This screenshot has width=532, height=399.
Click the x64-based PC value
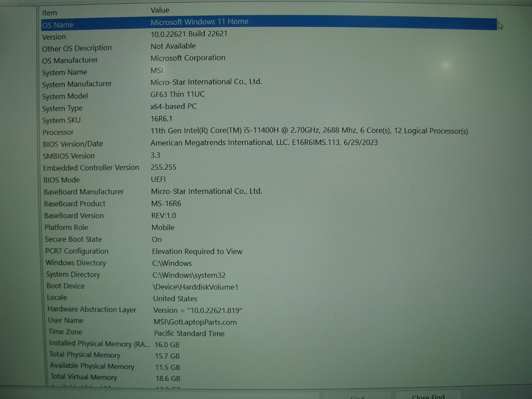[174, 106]
